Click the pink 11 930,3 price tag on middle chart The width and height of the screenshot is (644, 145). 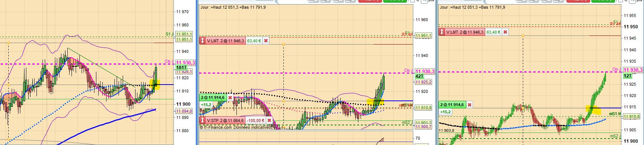click(425, 71)
